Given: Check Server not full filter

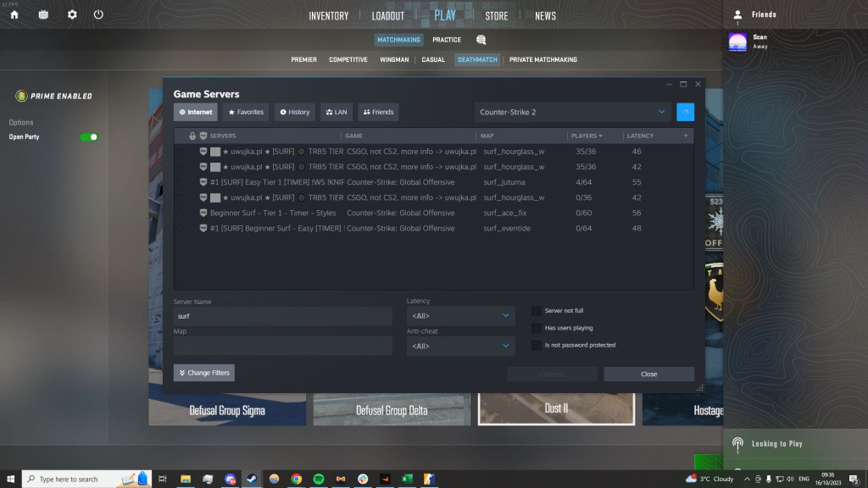Looking at the screenshot, I should (x=536, y=311).
